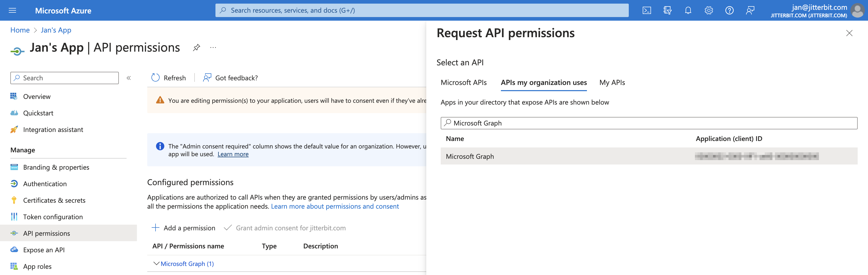Pin Jan's App API permissions page
868x275 pixels.
(x=196, y=48)
